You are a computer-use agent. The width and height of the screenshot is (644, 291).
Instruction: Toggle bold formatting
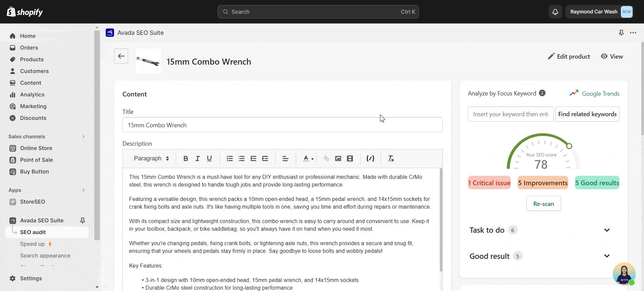point(185,158)
